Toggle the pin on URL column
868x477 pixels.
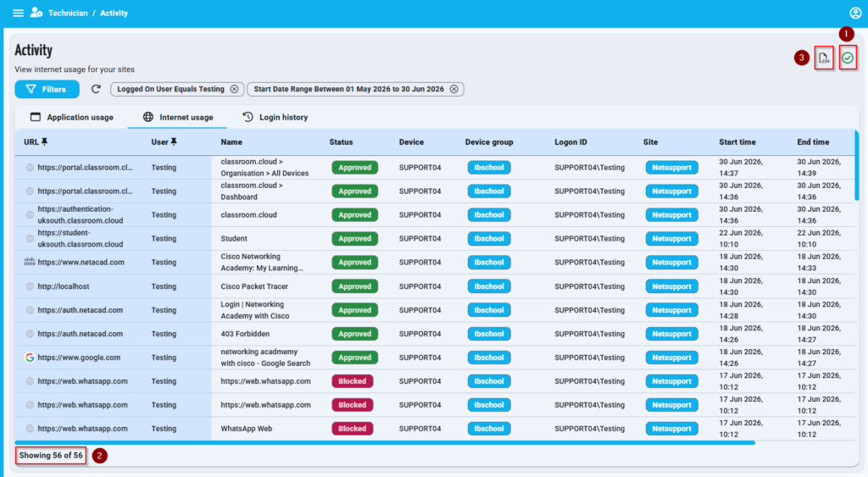(45, 142)
